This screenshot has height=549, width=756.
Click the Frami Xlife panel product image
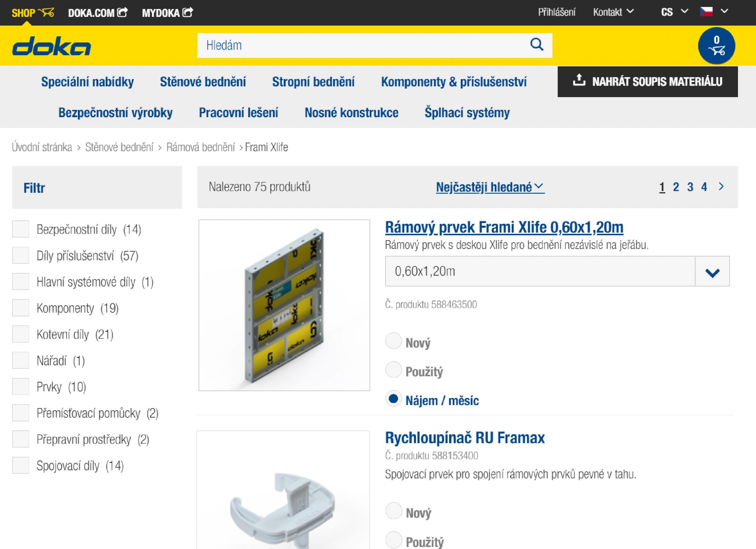[284, 305]
